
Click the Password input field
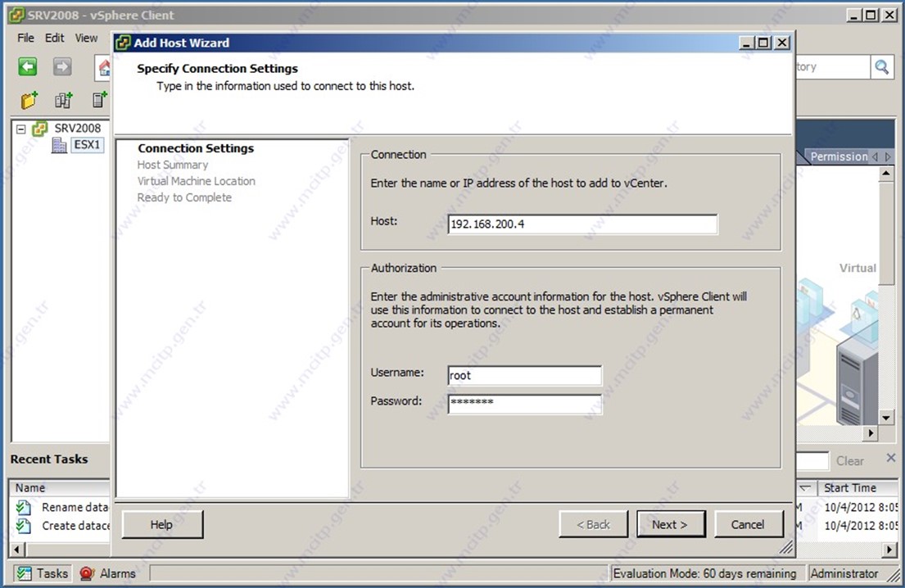click(525, 404)
